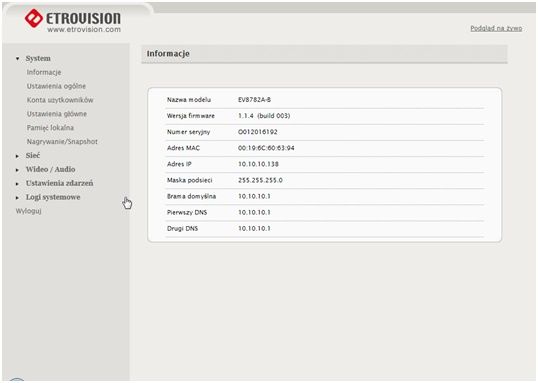This screenshot has height=383, width=538.
Task: Select subnet mask 255.255.255.0
Action: point(260,180)
